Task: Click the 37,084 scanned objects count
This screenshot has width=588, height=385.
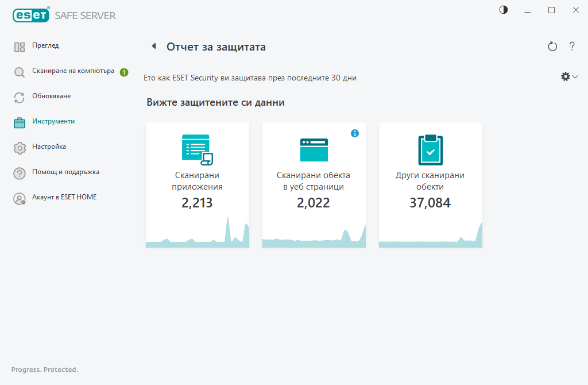Action: [430, 203]
